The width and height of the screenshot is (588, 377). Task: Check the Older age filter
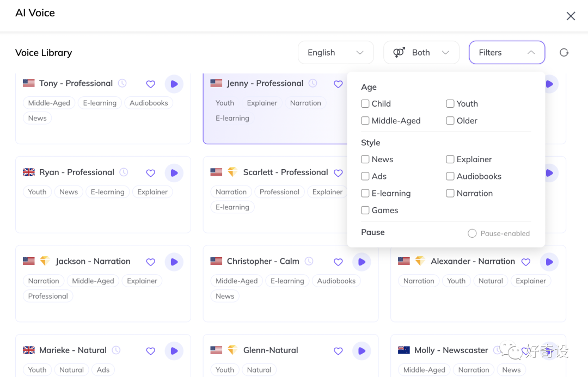pos(450,121)
